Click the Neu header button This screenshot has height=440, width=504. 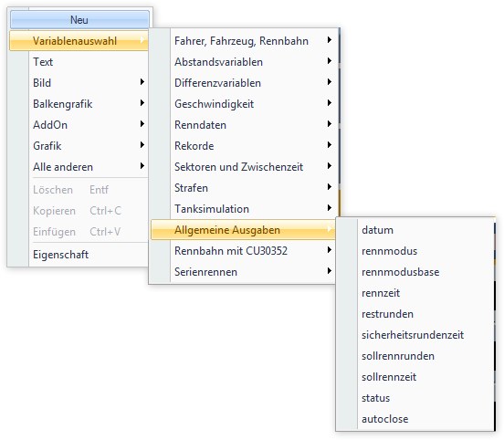79,19
